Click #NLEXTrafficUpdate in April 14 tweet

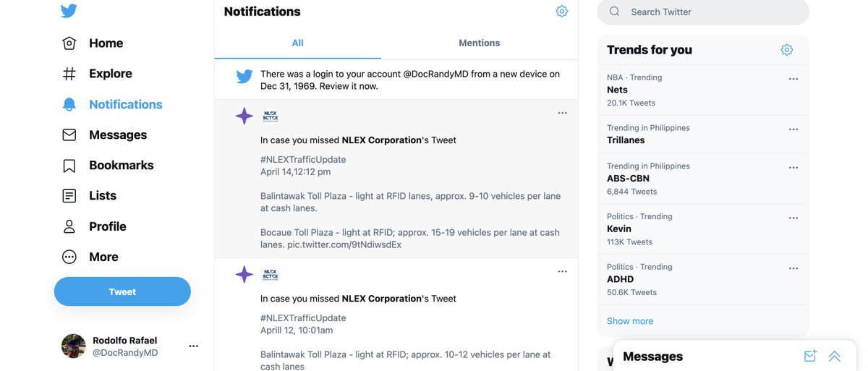coord(303,160)
